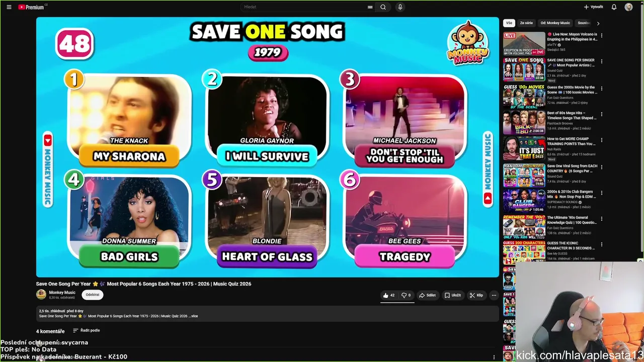The width and height of the screenshot is (644, 362).
Task: Activate voice search microphone
Action: [400, 7]
